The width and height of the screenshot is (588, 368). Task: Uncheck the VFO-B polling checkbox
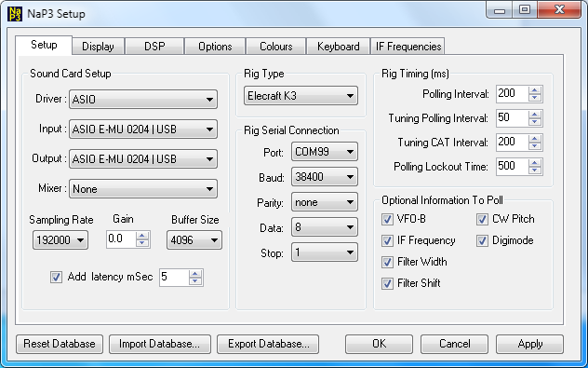pos(387,219)
